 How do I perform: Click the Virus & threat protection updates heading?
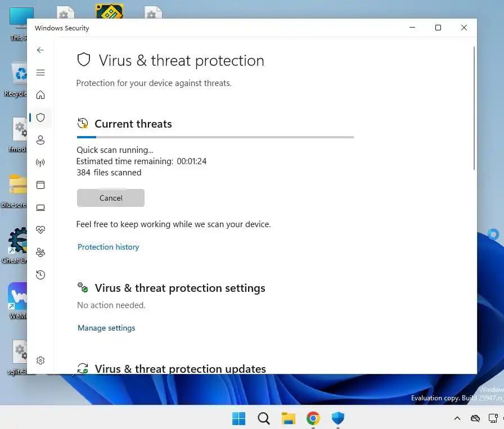(x=180, y=369)
